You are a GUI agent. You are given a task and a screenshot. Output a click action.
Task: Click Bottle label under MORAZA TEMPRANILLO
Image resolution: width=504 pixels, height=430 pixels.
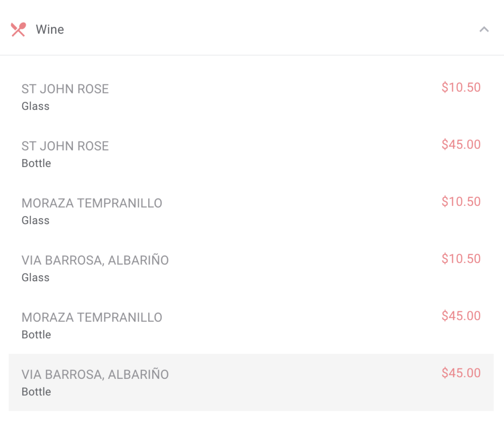click(x=36, y=334)
